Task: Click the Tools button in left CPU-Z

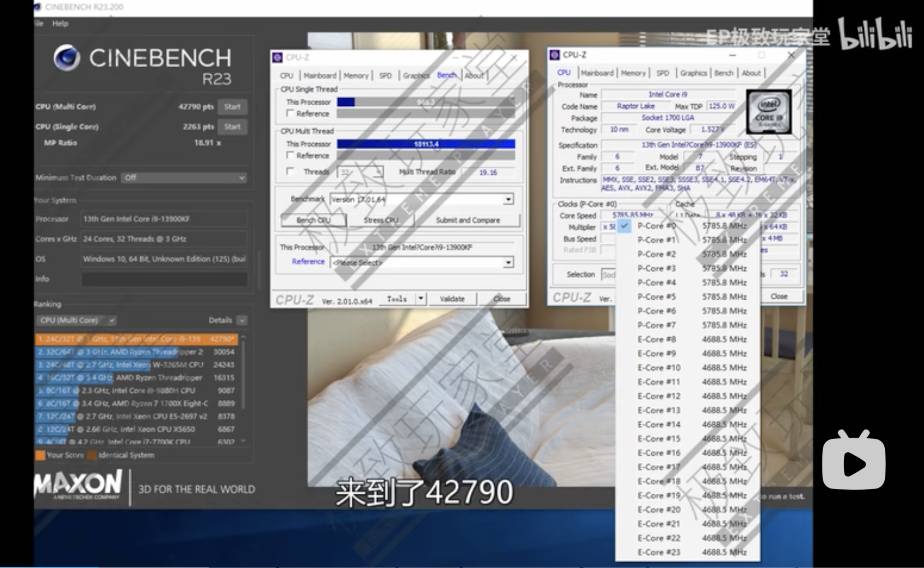Action: pos(397,299)
